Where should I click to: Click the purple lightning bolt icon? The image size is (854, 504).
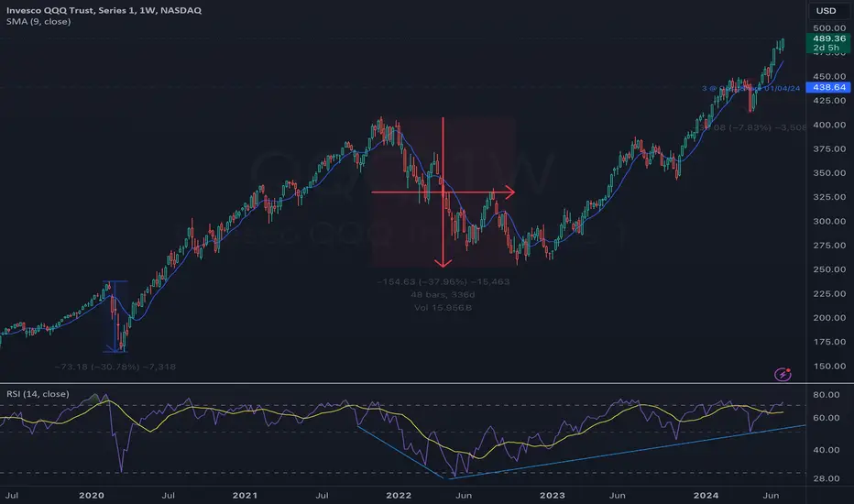pyautogui.click(x=783, y=374)
